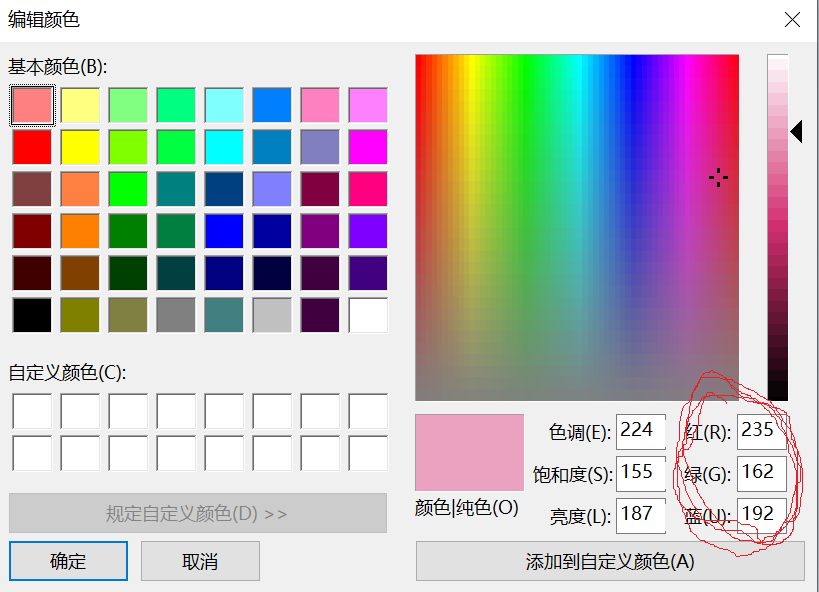The image size is (819, 592).
Task: Click the 确定 button
Action: coord(68,561)
